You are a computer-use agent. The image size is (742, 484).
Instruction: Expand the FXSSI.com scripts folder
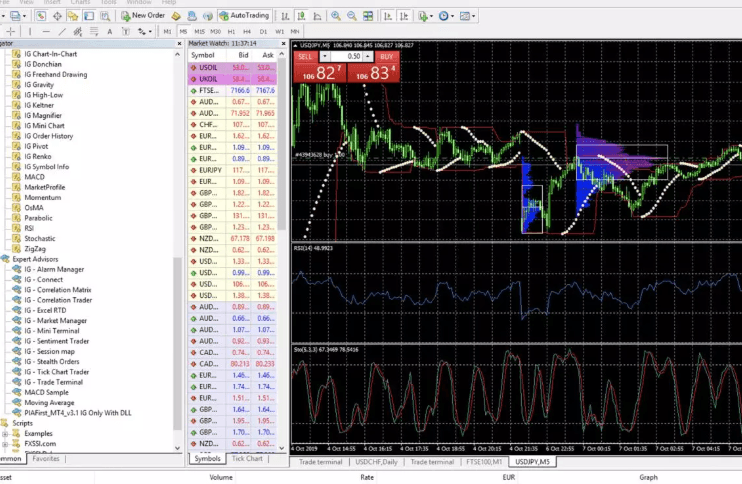tap(5, 444)
